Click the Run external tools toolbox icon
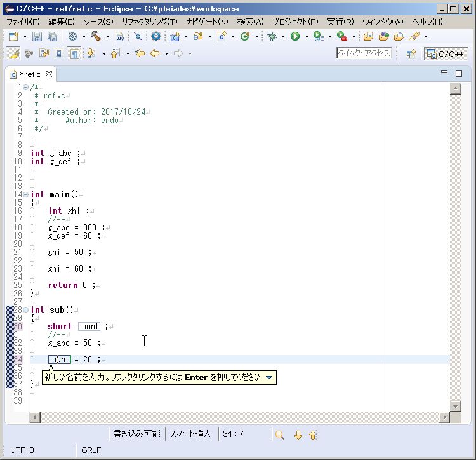476x460 pixels. click(x=342, y=37)
